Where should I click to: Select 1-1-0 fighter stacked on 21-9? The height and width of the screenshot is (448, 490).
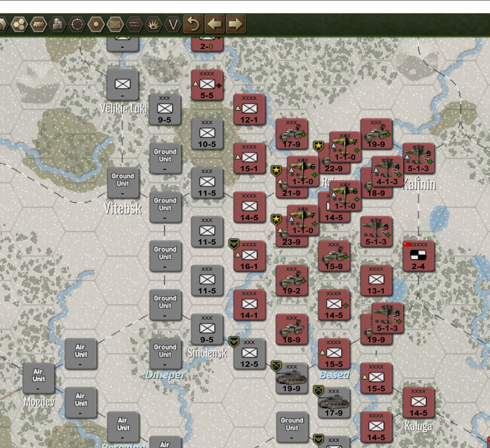[303, 171]
